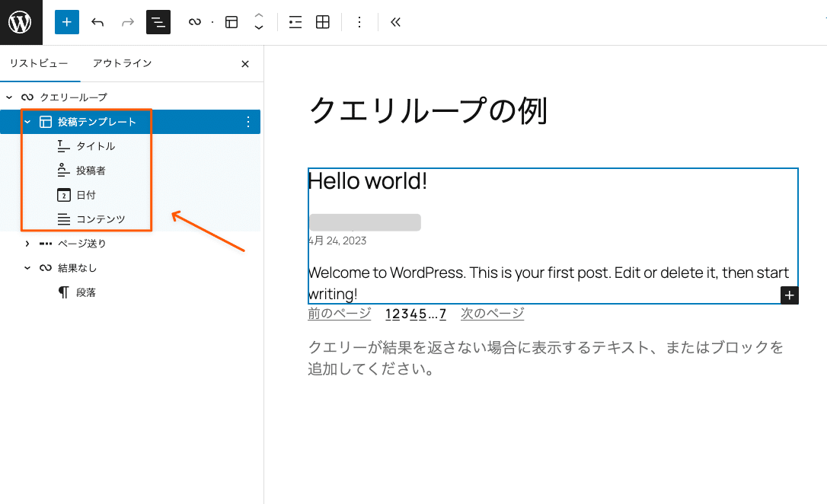Click the Undo arrow icon

click(x=97, y=22)
